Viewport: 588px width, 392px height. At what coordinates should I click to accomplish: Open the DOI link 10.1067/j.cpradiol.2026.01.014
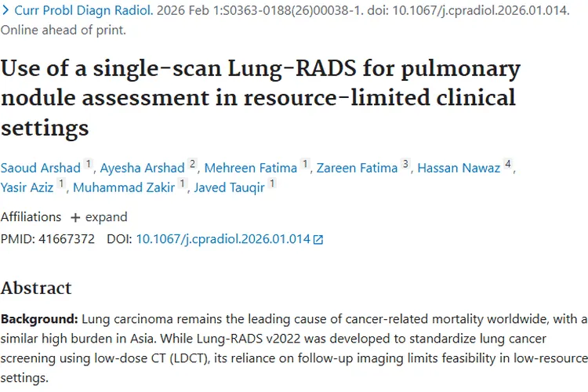point(223,239)
